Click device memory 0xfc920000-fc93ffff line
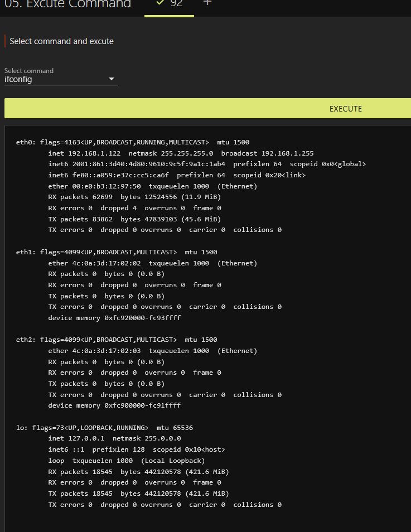 (x=114, y=317)
